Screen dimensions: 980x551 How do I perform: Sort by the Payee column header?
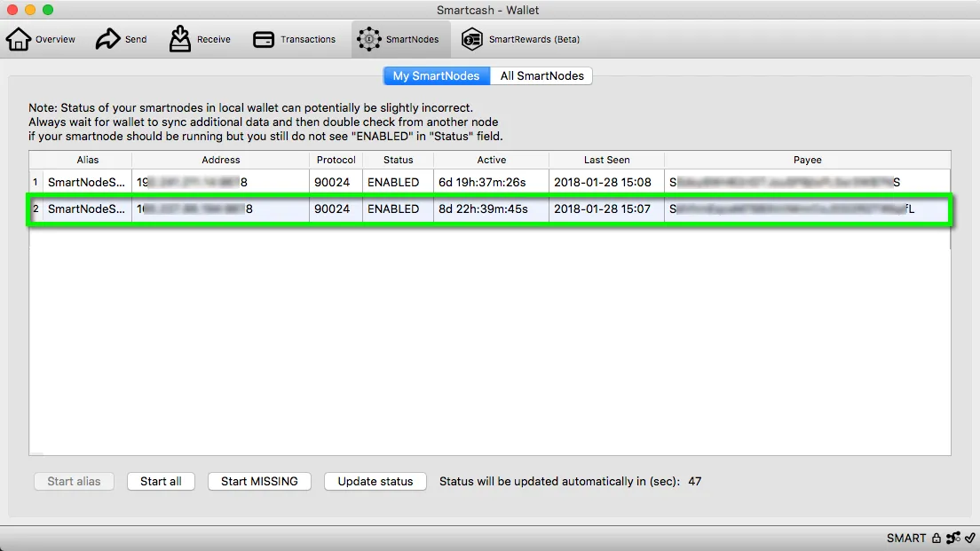click(x=808, y=160)
